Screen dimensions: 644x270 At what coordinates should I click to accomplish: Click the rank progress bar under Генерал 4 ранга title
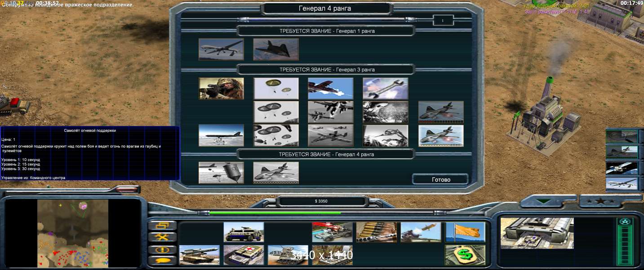[326, 20]
